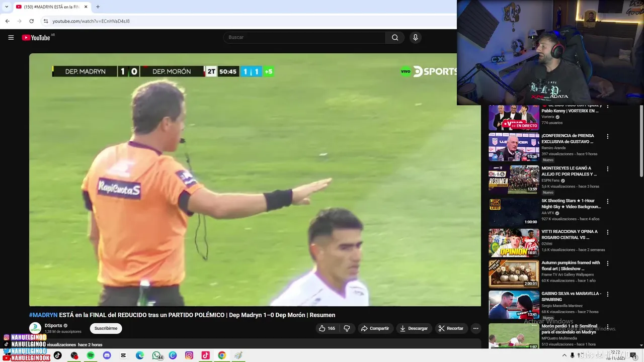644x362 pixels.
Task: Open 5K Shooting Stars video thumbnail
Action: coord(514,211)
